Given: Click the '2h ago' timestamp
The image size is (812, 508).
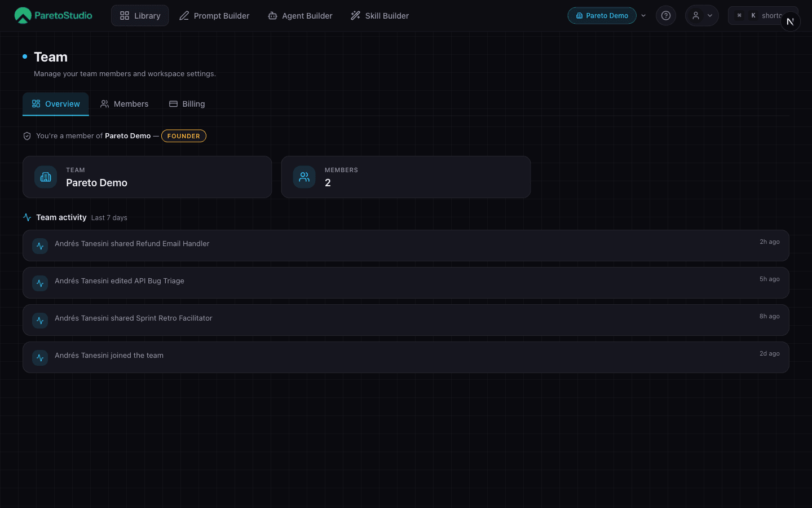Looking at the screenshot, I should [x=769, y=242].
